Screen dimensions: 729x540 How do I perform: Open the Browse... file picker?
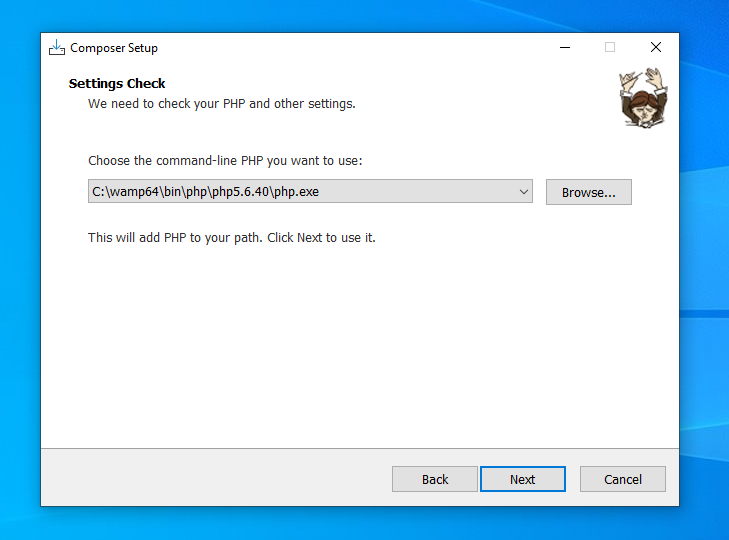coord(588,192)
